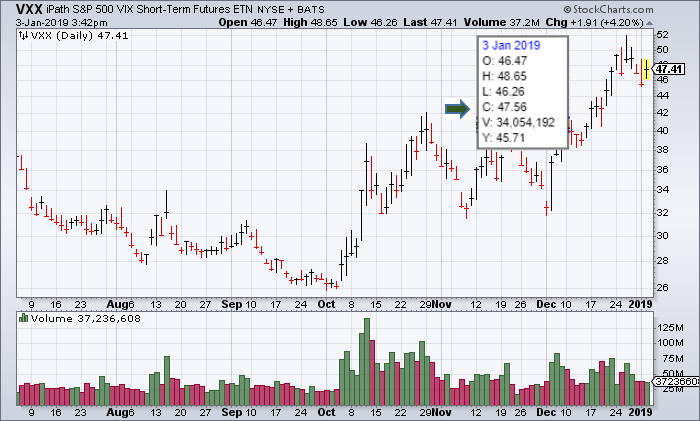Click the 100M label on the volume axis

coord(670,343)
